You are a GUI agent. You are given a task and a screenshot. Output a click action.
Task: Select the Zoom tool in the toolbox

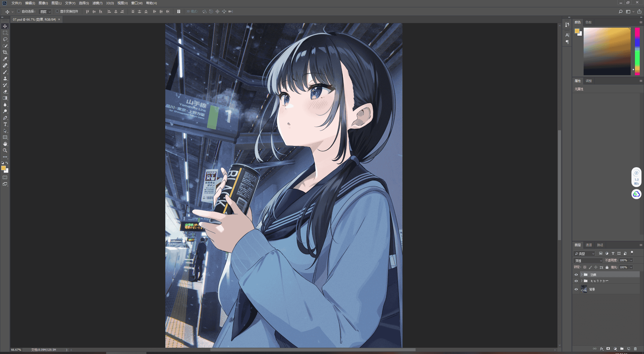(x=5, y=150)
